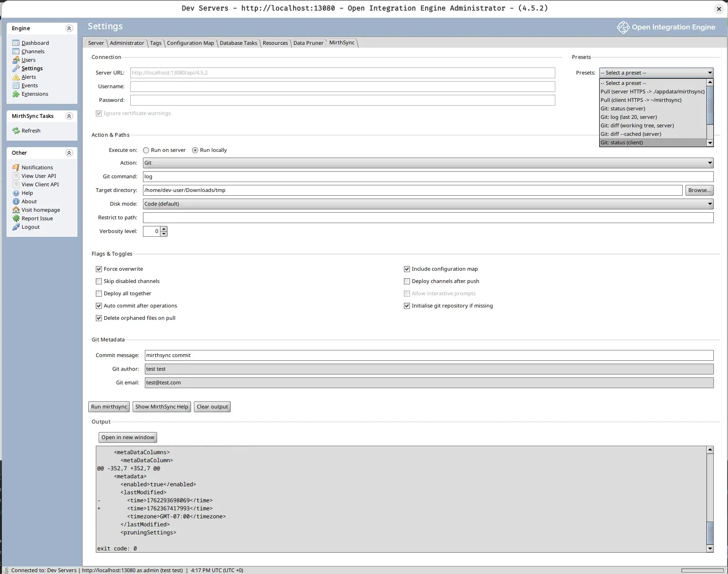Increase verbosity level with the up spinner
This screenshot has width=728, height=574.
(164, 229)
